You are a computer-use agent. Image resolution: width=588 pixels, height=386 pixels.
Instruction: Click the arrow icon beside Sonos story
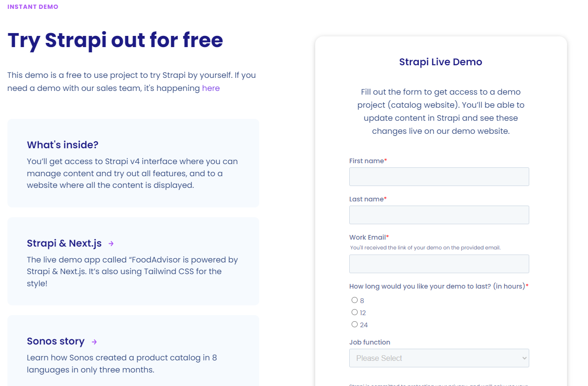(94, 342)
